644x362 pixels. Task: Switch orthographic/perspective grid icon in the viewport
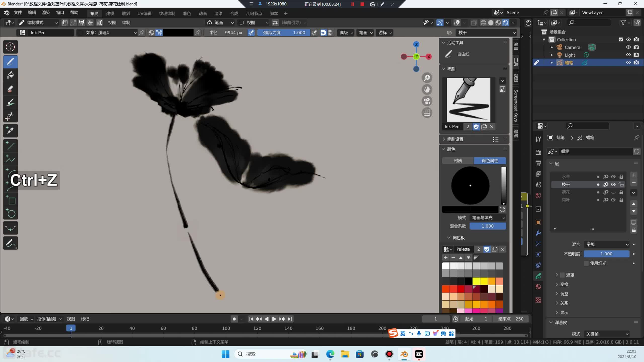[x=427, y=113]
